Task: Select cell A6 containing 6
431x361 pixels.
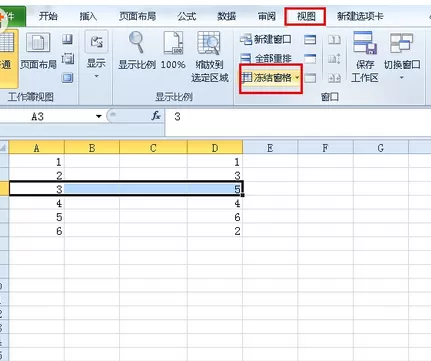Action: click(36, 231)
